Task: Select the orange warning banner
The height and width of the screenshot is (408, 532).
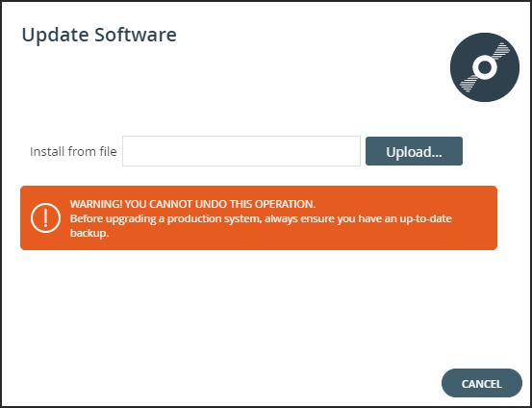Action: tap(259, 217)
